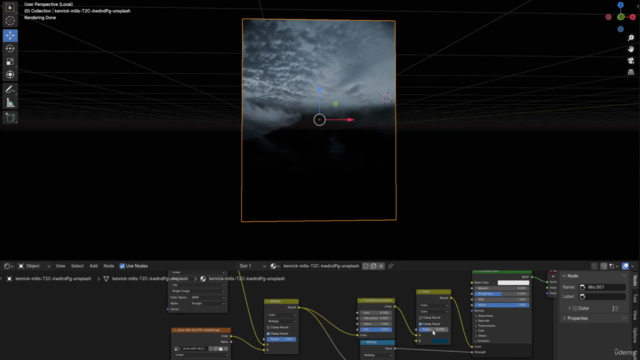Screen dimensions: 640x360
Task: Click the Name field showing Mix.001
Action: [x=602, y=287]
